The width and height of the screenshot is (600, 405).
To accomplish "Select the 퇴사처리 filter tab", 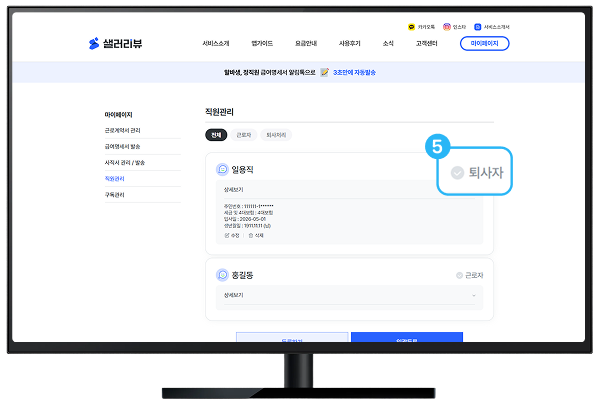I will tap(276, 135).
